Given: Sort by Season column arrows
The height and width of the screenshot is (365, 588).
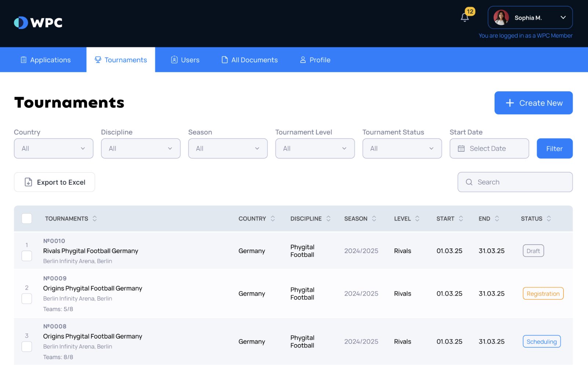Looking at the screenshot, I should [374, 218].
